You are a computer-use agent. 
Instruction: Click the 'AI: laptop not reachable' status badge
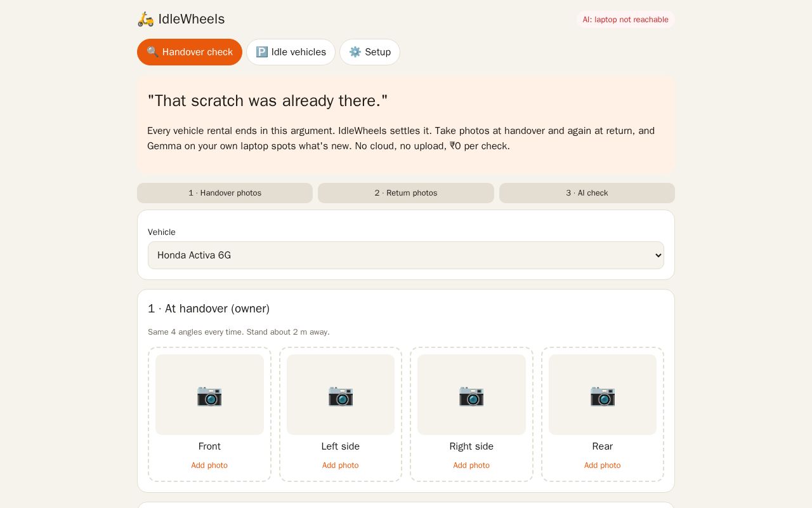[x=625, y=20]
